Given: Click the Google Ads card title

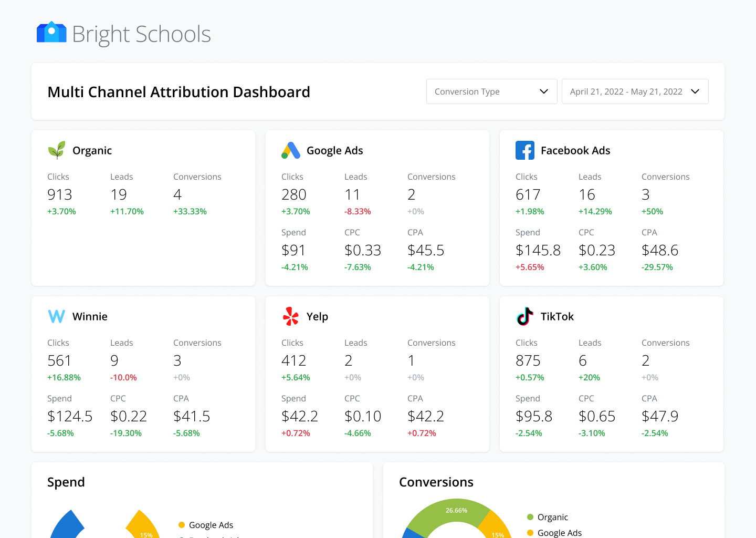Looking at the screenshot, I should click(x=335, y=151).
